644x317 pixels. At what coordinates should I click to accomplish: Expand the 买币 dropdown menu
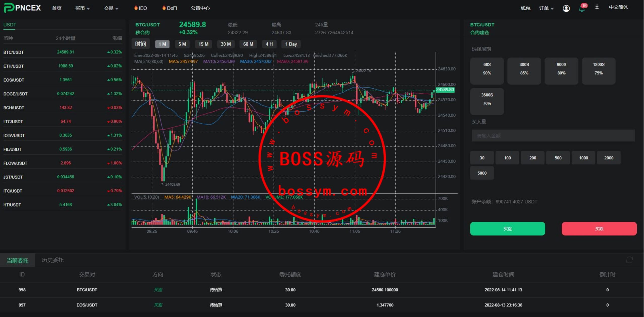click(x=82, y=8)
